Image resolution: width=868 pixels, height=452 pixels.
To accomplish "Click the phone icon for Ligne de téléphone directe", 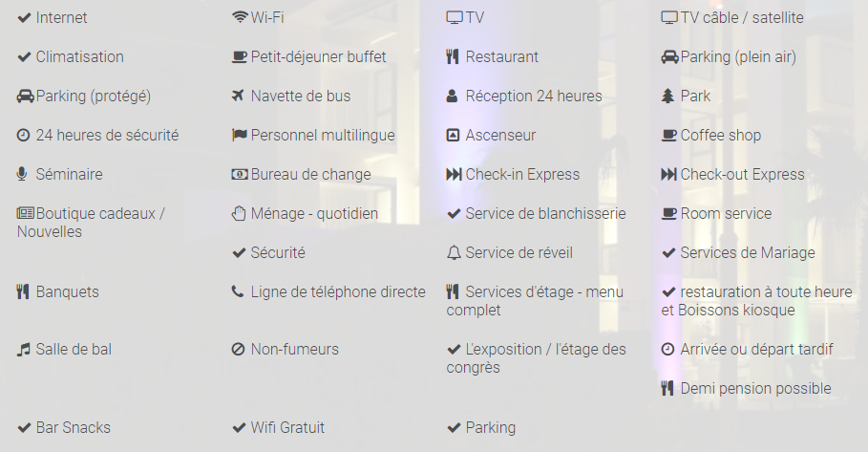I will pos(238,291).
